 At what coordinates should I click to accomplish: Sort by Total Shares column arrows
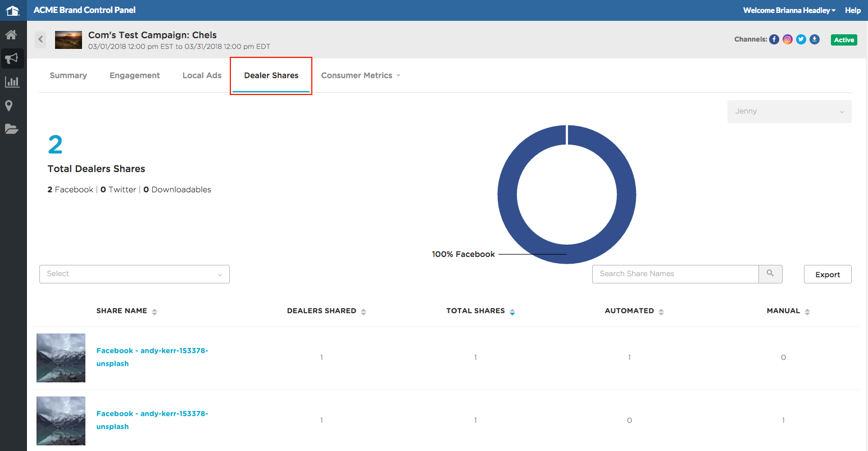(512, 312)
